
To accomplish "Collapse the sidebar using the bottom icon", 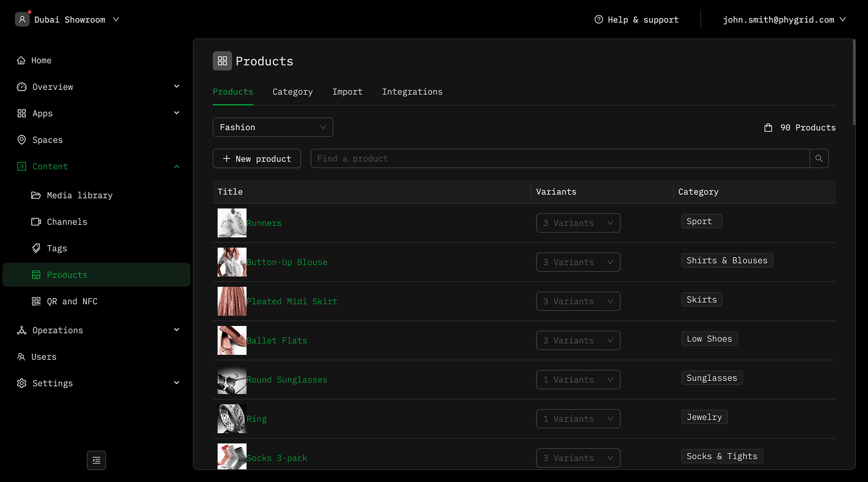I will click(x=96, y=460).
